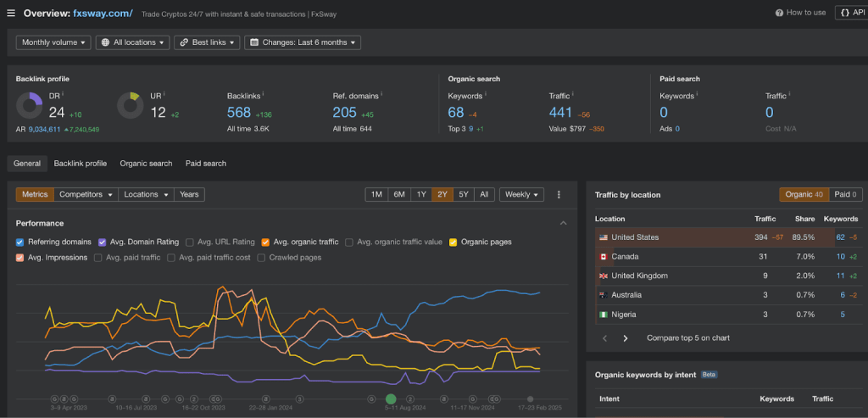
Task: Click Compare top 5 on chart
Action: point(688,337)
